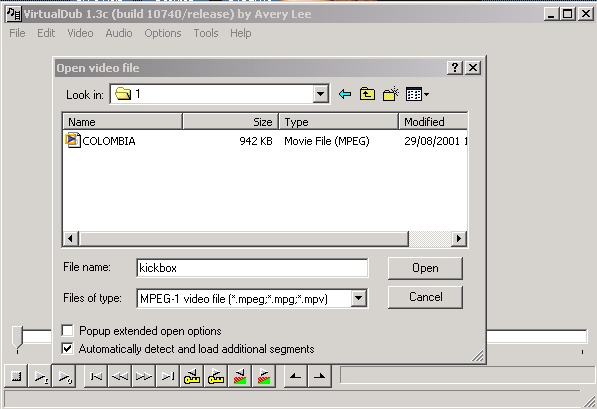The height and width of the screenshot is (409, 597).
Task: Sort files by Size column header
Action: (231, 122)
